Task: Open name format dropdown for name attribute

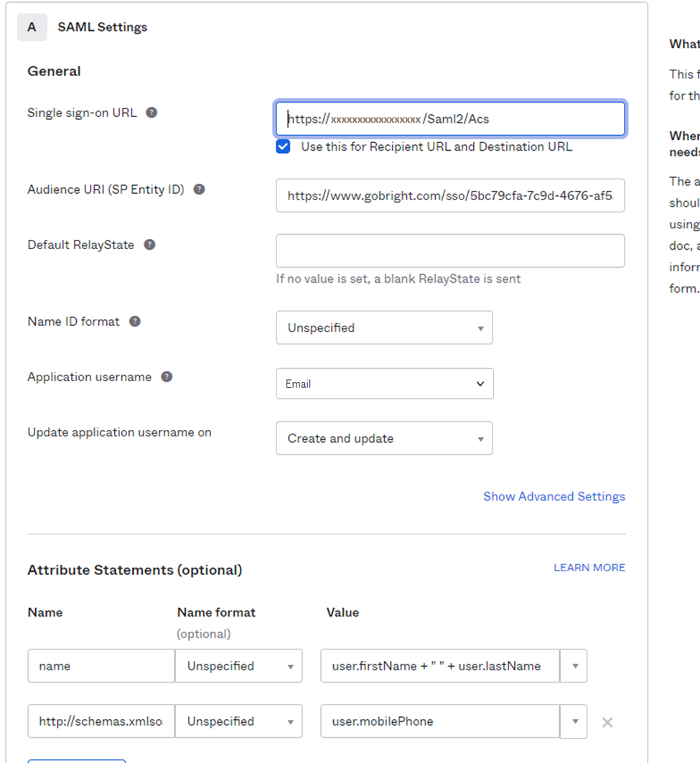Action: click(x=239, y=666)
